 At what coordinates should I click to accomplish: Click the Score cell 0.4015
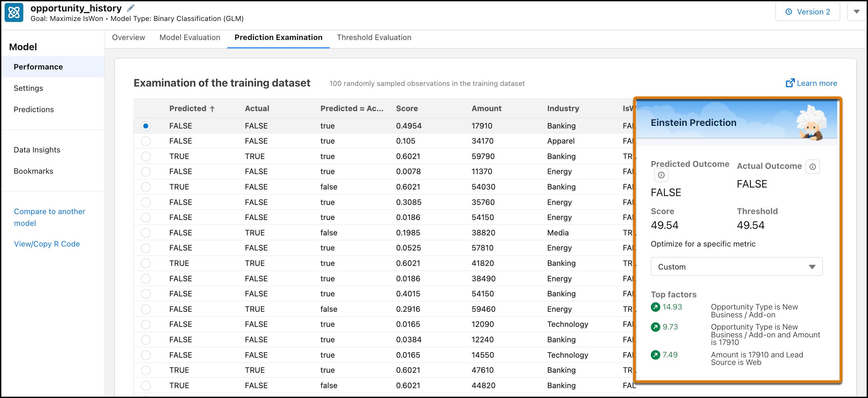pos(408,294)
